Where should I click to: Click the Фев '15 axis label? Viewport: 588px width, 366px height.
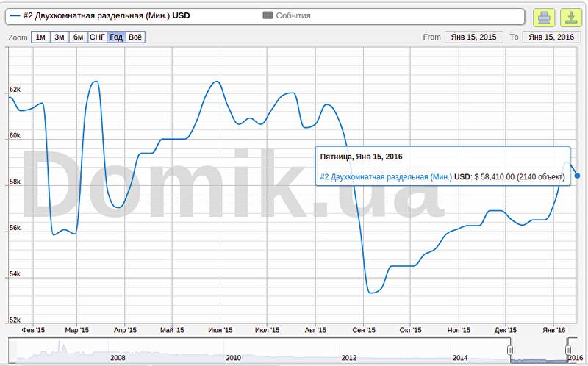33,330
